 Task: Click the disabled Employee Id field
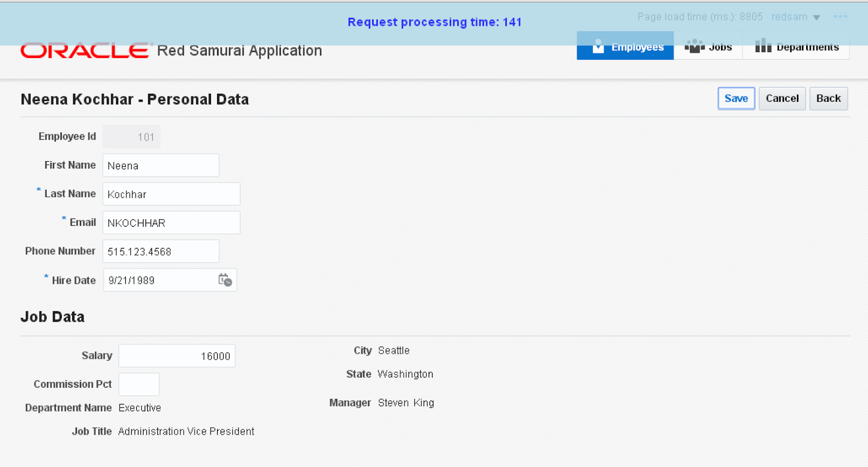pos(131,137)
